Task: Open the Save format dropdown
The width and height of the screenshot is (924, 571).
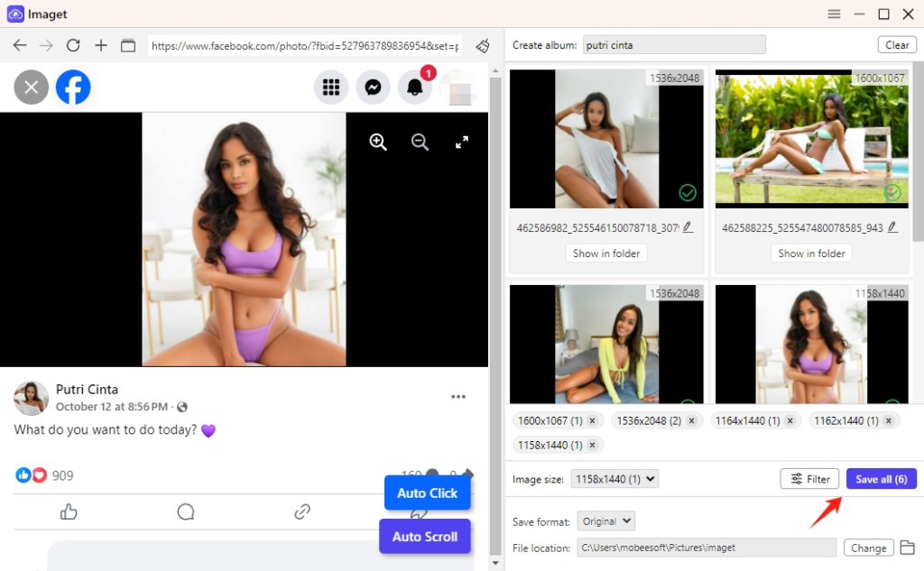Action: pyautogui.click(x=605, y=520)
